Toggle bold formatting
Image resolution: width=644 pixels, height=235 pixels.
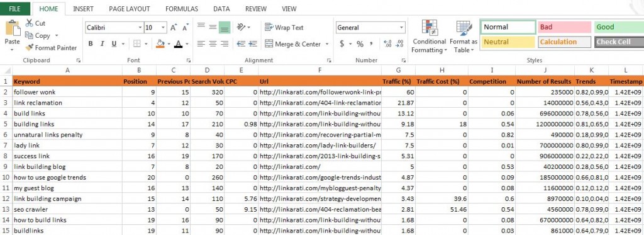tap(91, 43)
